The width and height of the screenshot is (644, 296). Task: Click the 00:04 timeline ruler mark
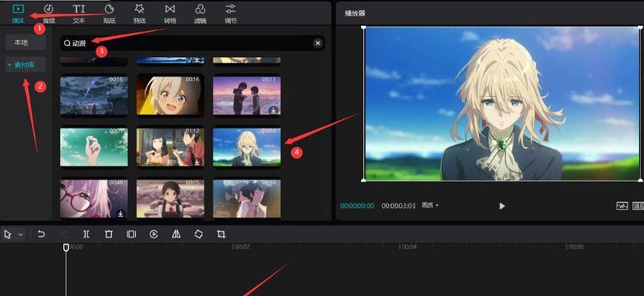coord(408,247)
